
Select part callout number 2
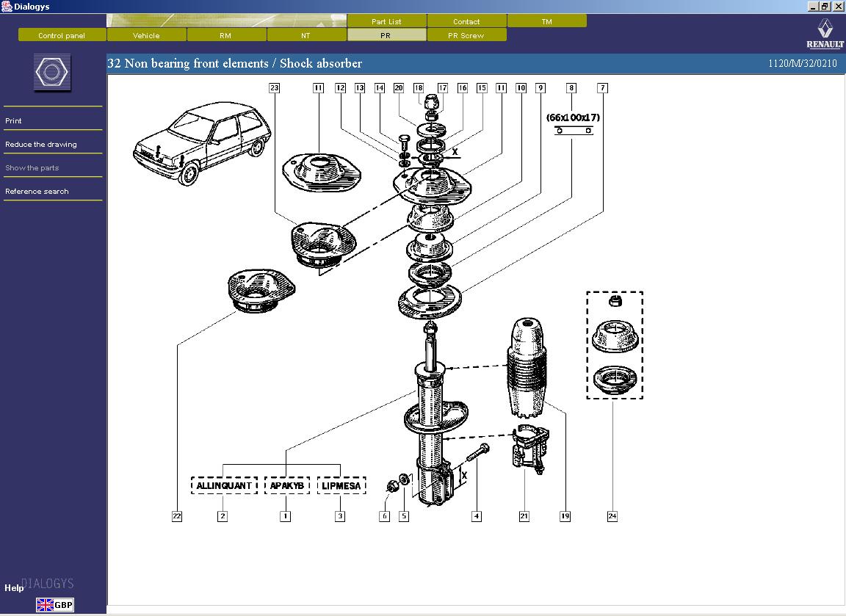tap(223, 516)
